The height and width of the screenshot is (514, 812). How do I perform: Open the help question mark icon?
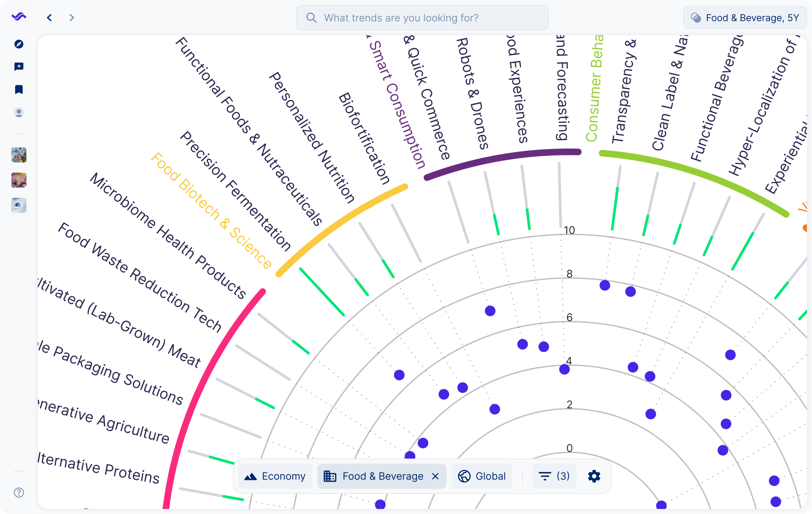pos(19,493)
